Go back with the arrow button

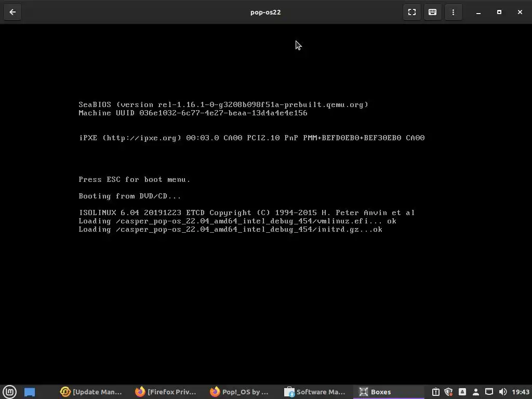(12, 12)
